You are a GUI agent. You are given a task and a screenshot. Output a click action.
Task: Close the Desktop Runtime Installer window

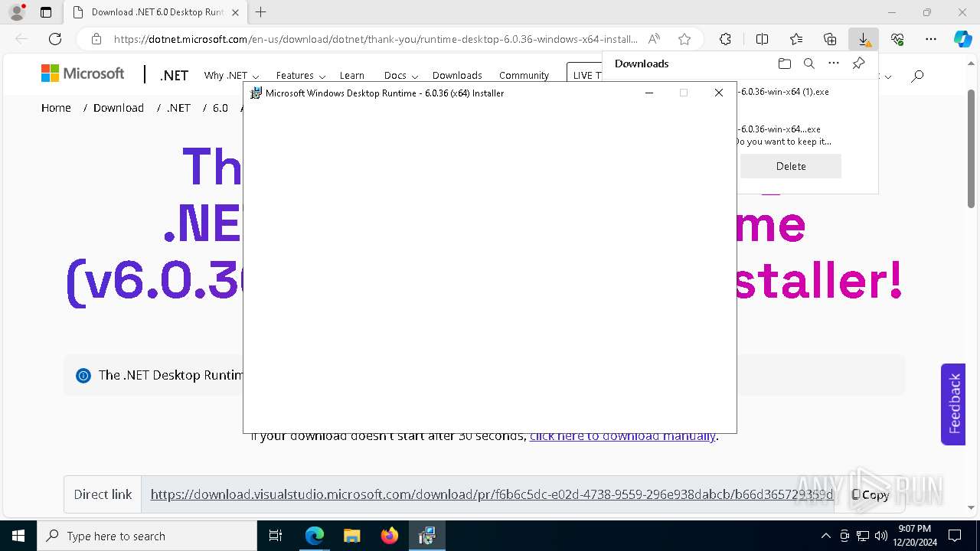(x=718, y=93)
